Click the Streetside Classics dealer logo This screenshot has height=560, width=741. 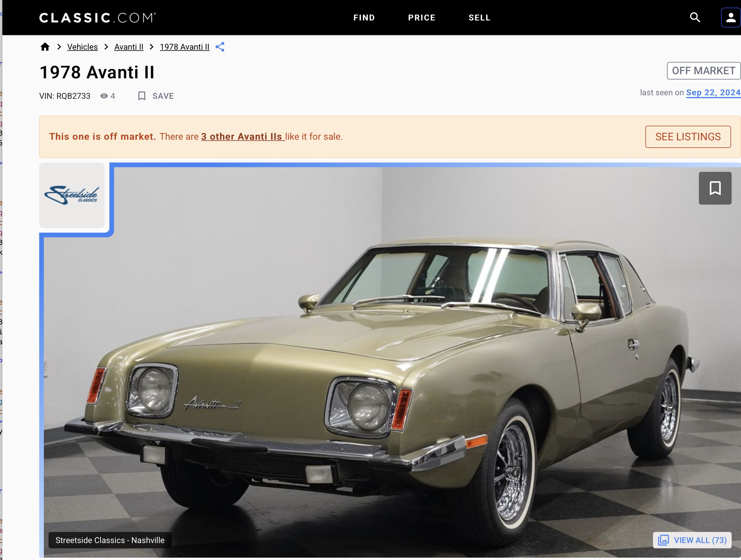click(x=72, y=195)
